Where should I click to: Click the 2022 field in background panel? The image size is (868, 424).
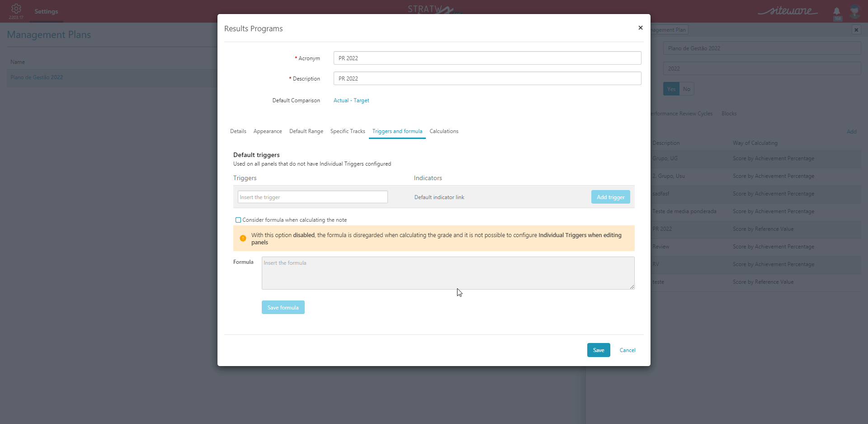coord(762,68)
